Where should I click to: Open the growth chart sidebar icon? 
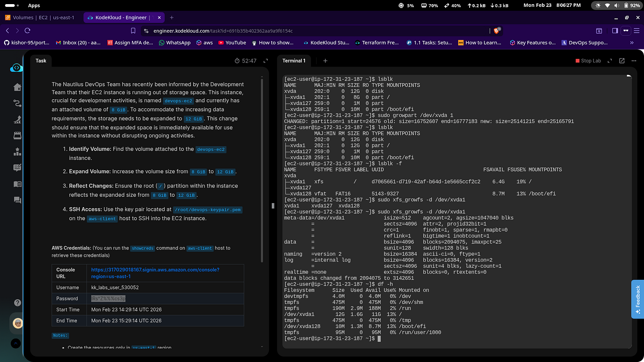(x=17, y=119)
